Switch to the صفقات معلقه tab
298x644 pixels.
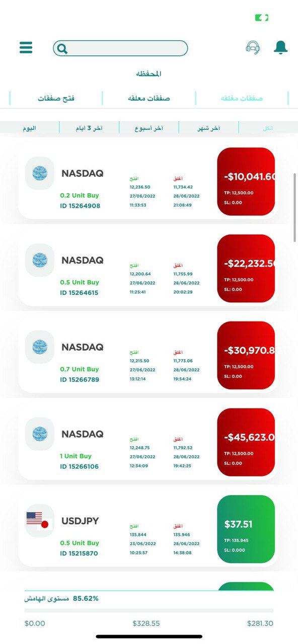coord(149,98)
